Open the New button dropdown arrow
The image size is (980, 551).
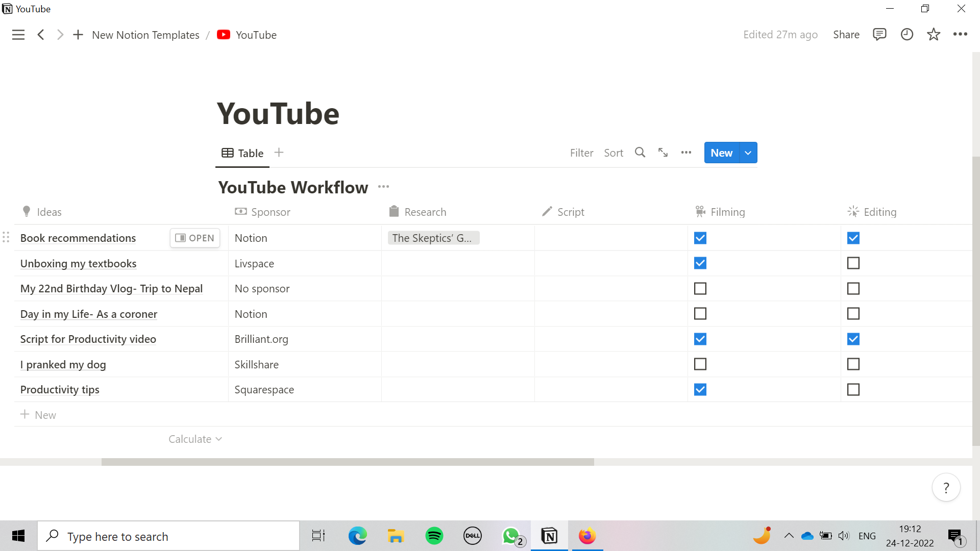[748, 153]
